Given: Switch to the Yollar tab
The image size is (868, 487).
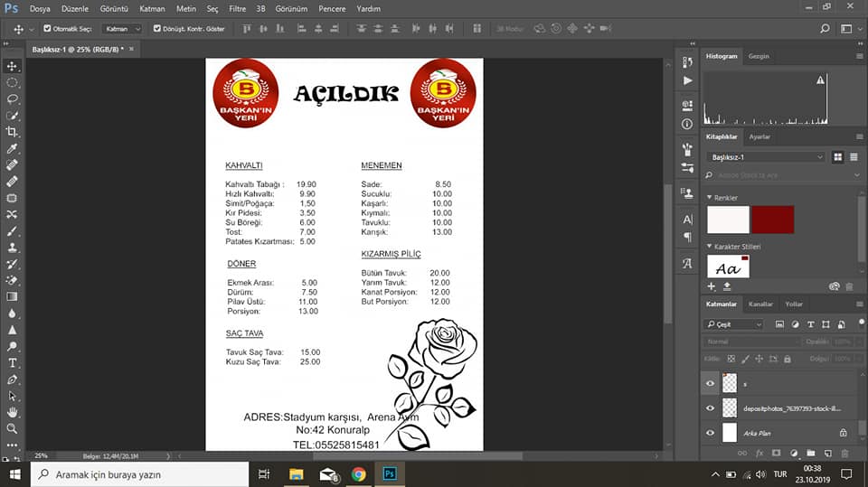Looking at the screenshot, I should point(794,304).
